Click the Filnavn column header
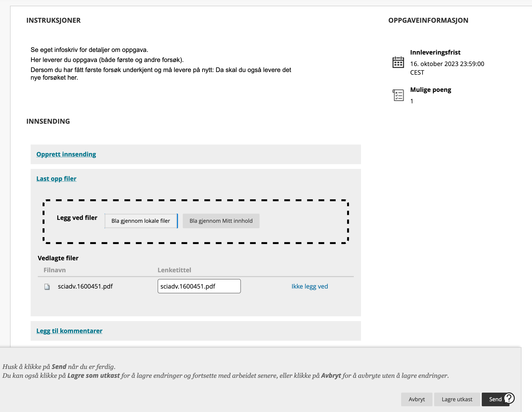 [x=55, y=270]
